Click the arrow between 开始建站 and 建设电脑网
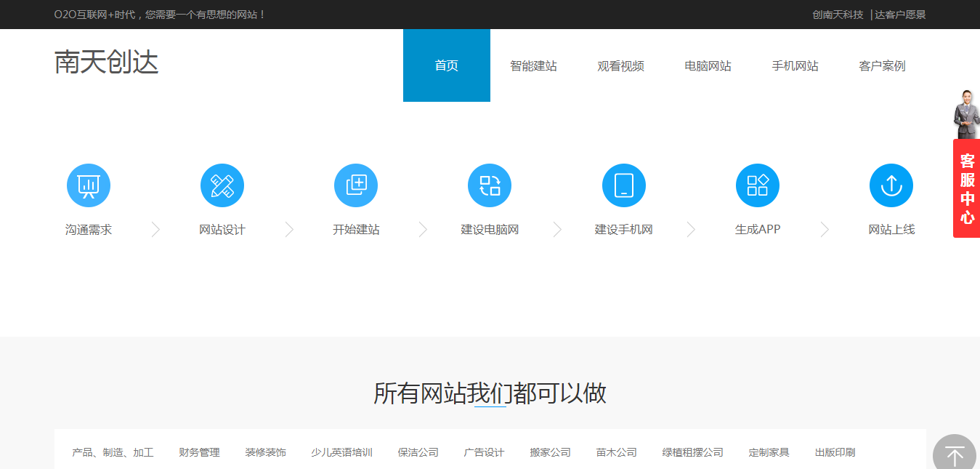The width and height of the screenshot is (980, 469). click(423, 229)
